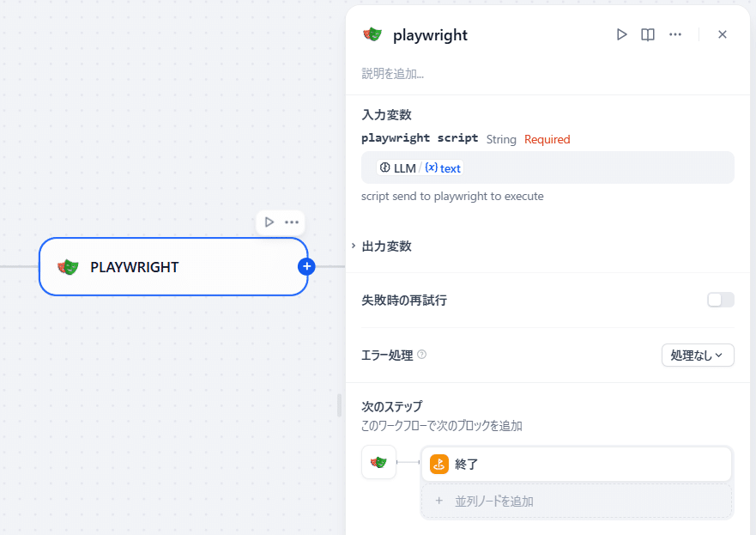Open the ellipsis menu above the PLAYWRIGHT node

coord(292,222)
